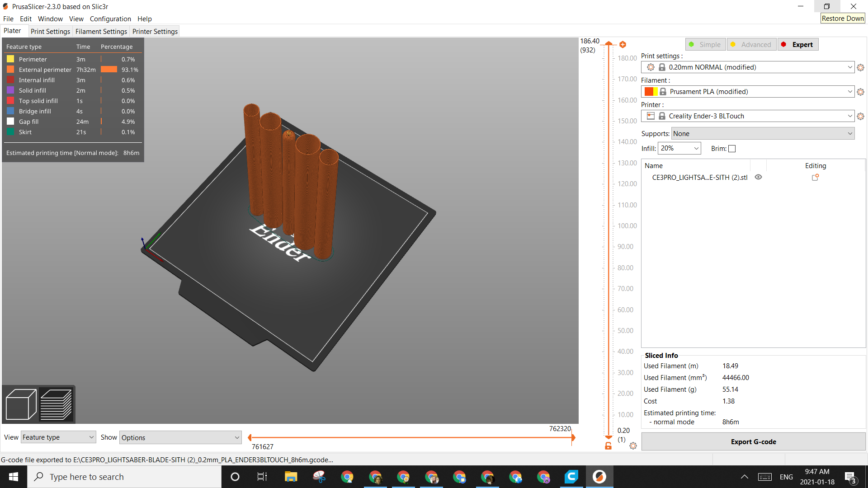
Task: Open the Configuration menu
Action: (110, 19)
